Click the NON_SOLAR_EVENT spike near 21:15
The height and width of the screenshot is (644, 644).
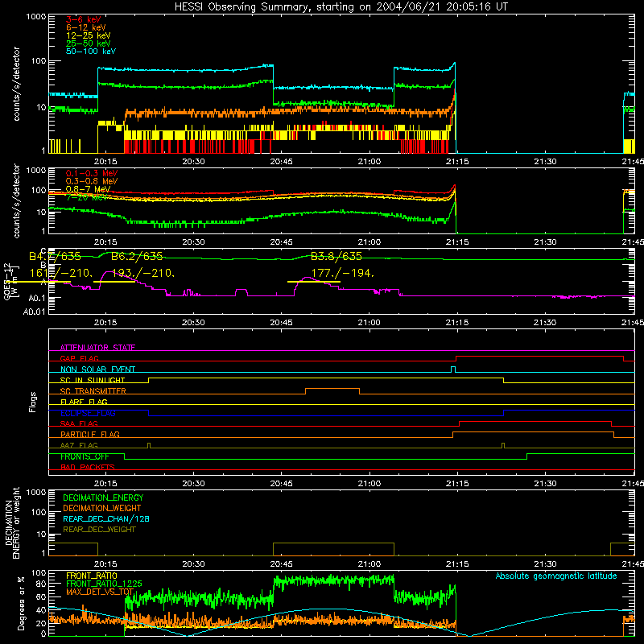[453, 369]
